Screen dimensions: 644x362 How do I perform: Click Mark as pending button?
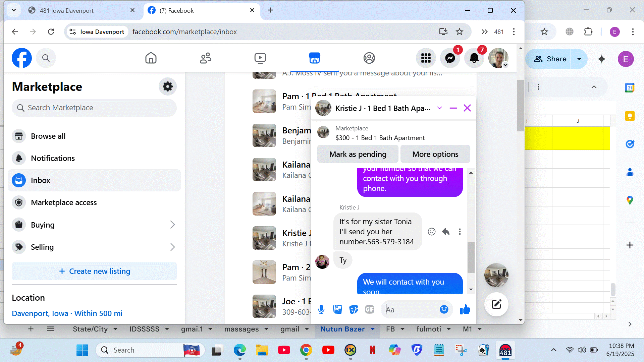[358, 154]
